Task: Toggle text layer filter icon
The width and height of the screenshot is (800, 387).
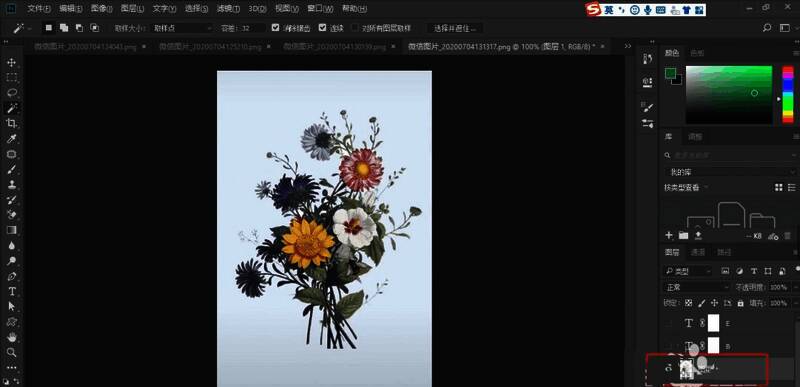Action: [x=754, y=271]
